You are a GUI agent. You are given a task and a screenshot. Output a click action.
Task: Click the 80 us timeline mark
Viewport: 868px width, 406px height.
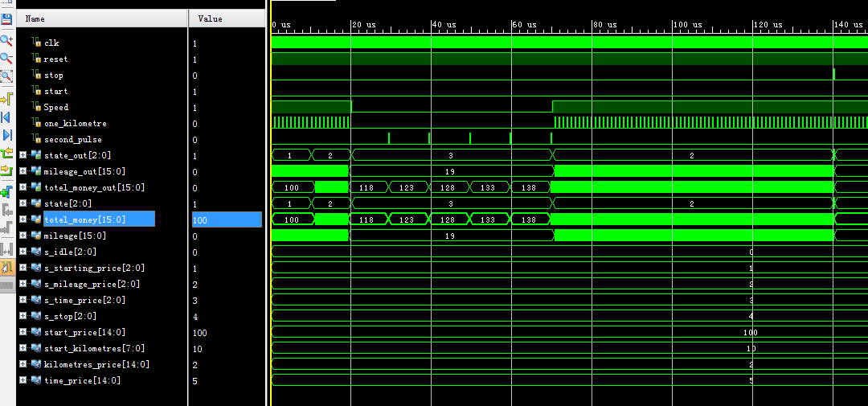coord(604,24)
